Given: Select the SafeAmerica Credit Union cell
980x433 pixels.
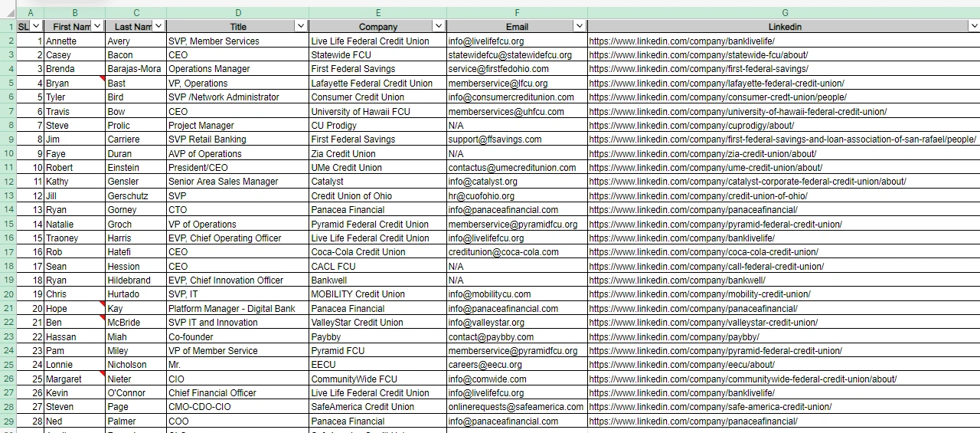Looking at the screenshot, I should click(x=378, y=406).
